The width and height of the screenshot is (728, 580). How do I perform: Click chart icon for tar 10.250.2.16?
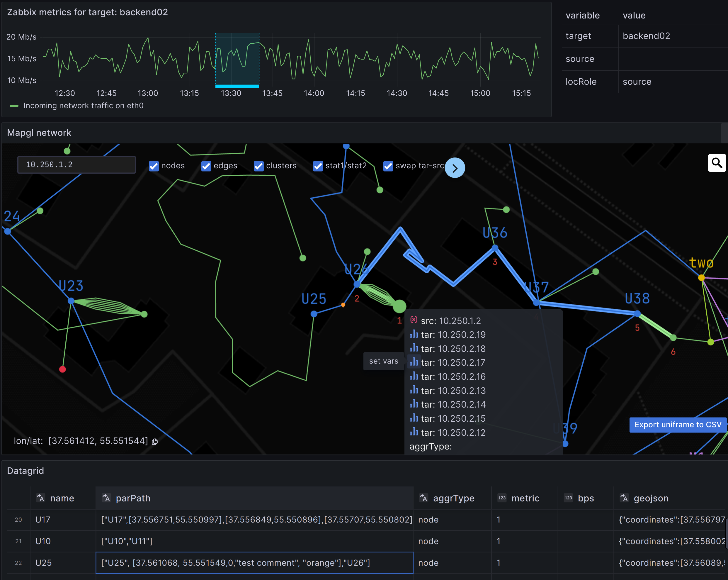414,376
